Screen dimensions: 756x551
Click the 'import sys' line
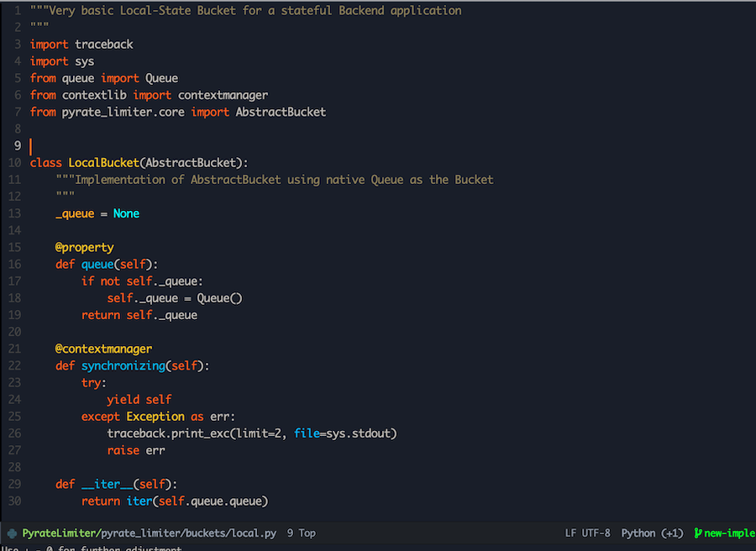coord(62,61)
